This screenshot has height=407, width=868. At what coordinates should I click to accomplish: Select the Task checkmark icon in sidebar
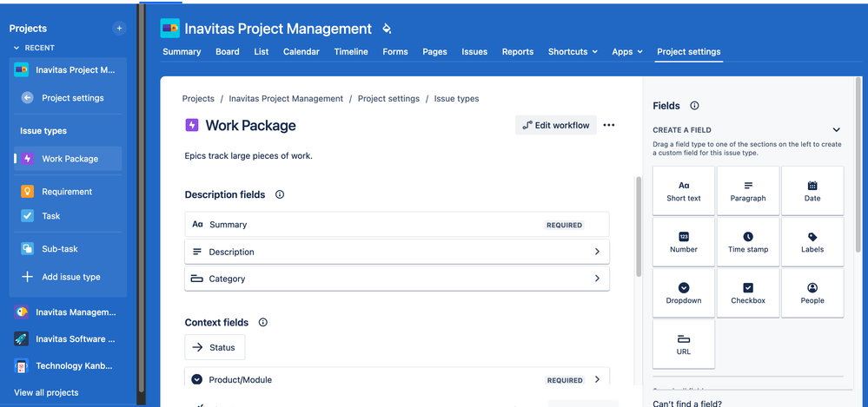pos(27,216)
